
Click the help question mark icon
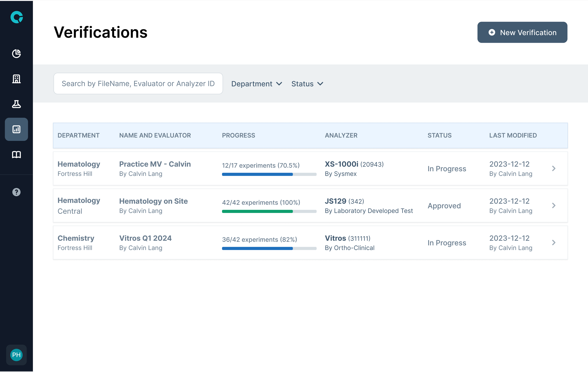point(16,192)
